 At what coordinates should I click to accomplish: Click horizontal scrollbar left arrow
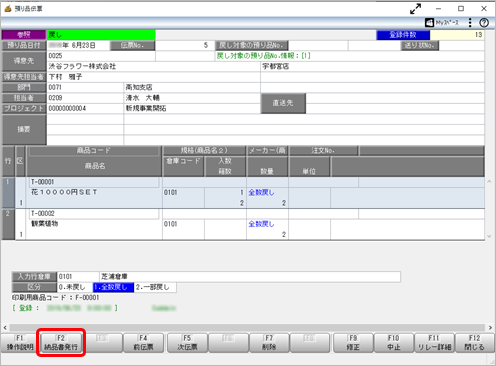pyautogui.click(x=5, y=328)
